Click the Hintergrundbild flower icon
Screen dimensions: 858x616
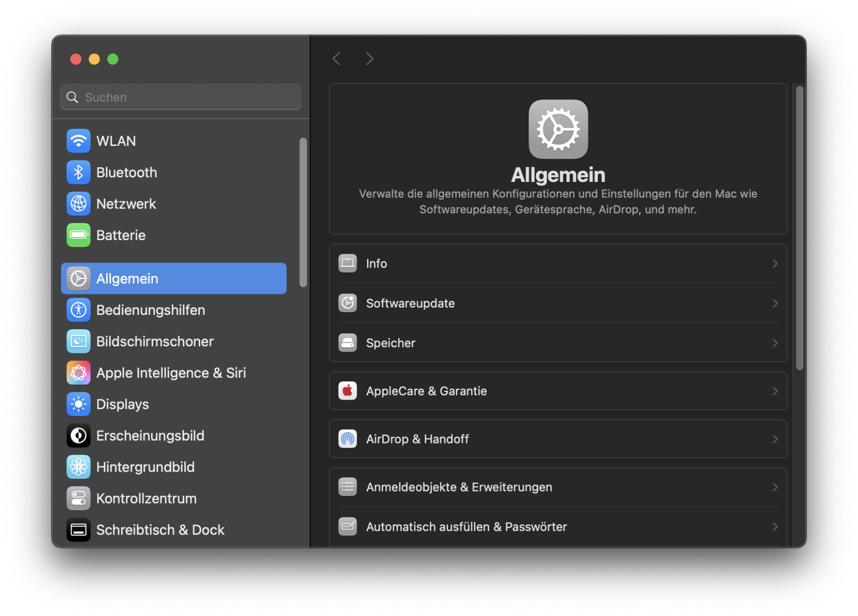point(78,467)
